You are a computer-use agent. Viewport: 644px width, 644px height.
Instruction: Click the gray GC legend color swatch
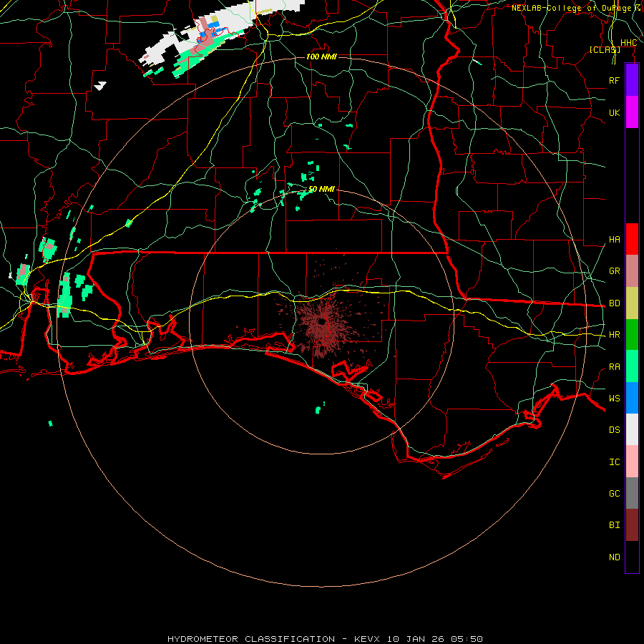(632, 493)
